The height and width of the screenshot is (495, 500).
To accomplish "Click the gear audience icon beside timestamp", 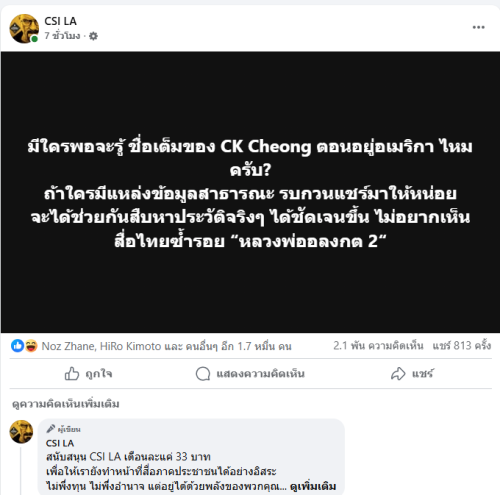I will click(93, 36).
